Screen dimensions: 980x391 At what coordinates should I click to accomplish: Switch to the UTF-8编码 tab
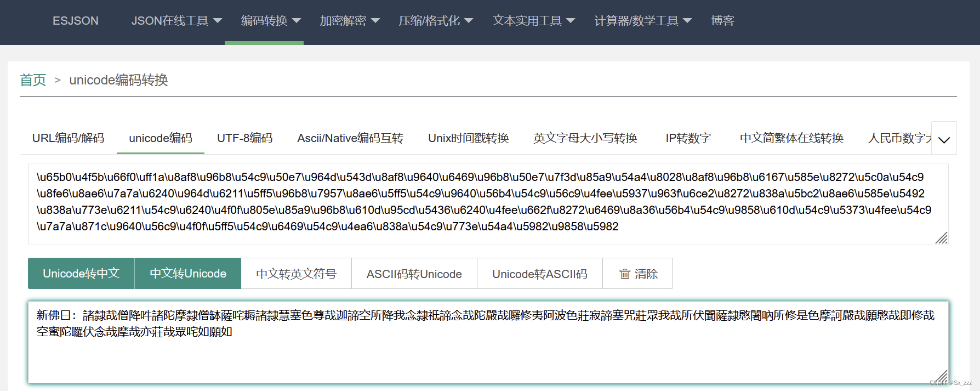[244, 138]
